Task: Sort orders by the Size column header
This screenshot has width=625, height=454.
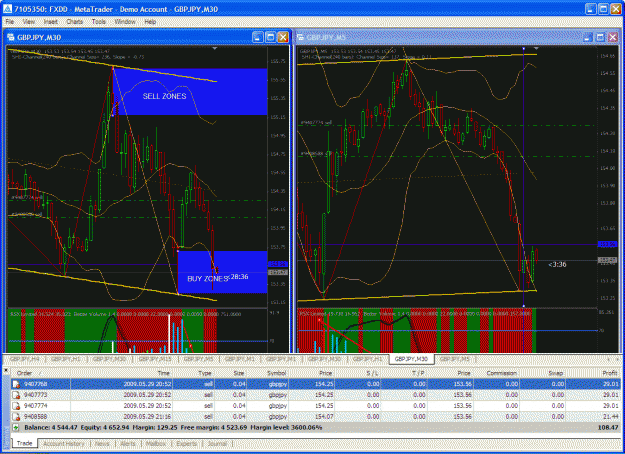Action: (x=231, y=373)
